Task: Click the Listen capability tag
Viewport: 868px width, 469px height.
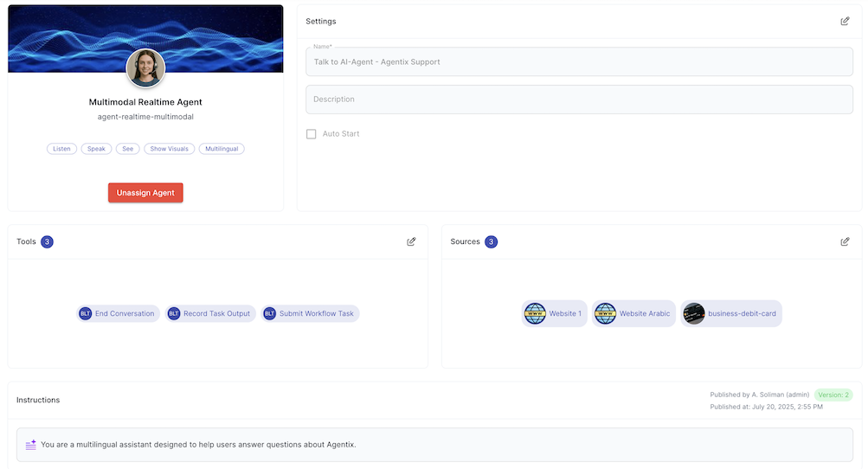Action: [x=61, y=148]
